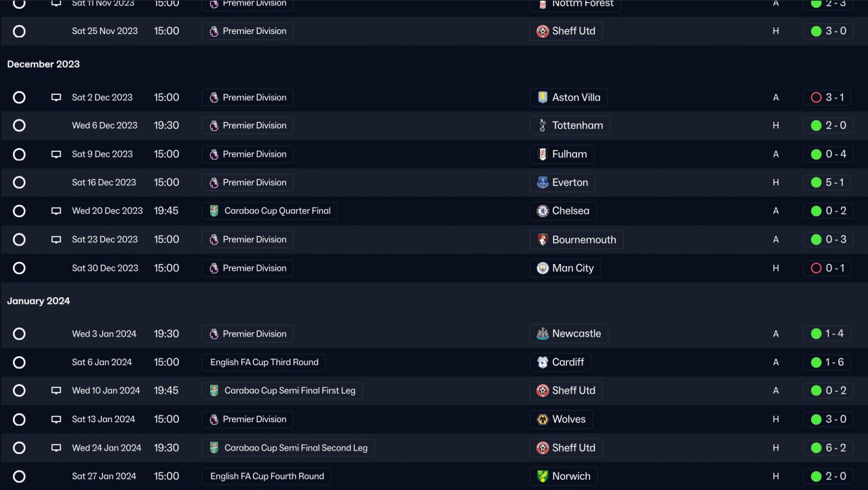Open the Norwich team link

click(571, 476)
